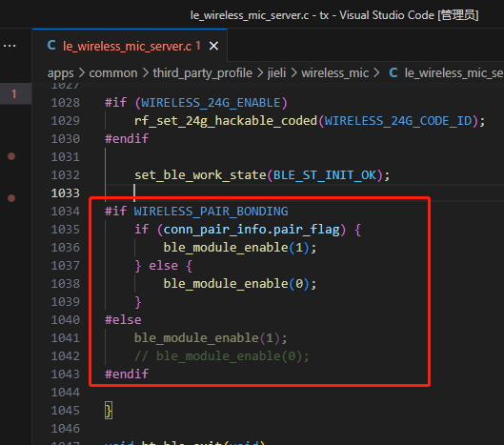Click line number 1034

[65, 212]
